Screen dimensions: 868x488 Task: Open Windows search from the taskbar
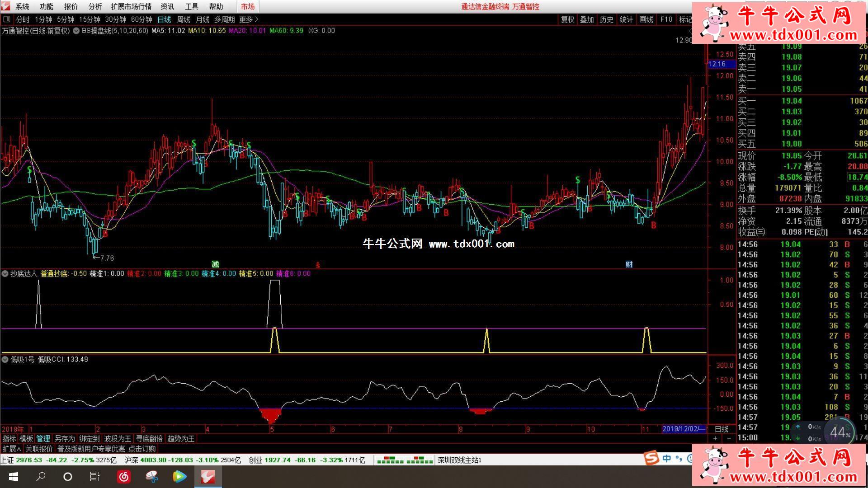pos(41,477)
